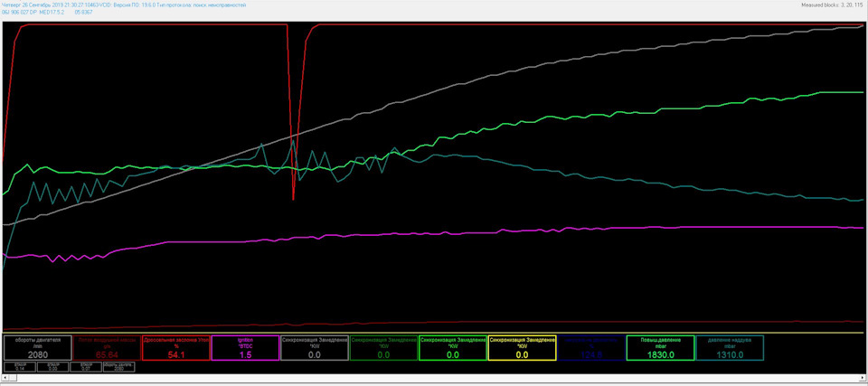Click the 'Measured blocks: 3, 20, 115' text
Image resolution: width=868 pixels, height=386 pixels.
833,5
